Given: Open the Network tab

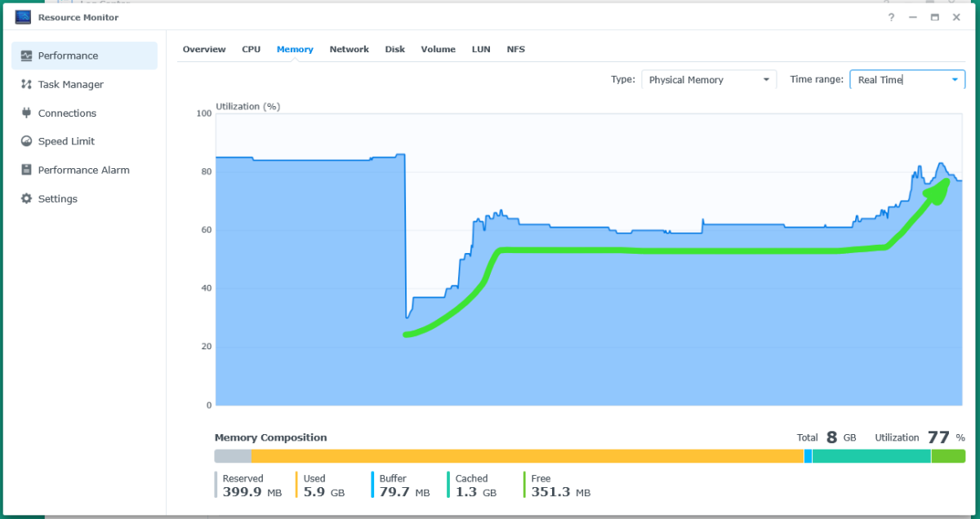Looking at the screenshot, I should [x=349, y=50].
